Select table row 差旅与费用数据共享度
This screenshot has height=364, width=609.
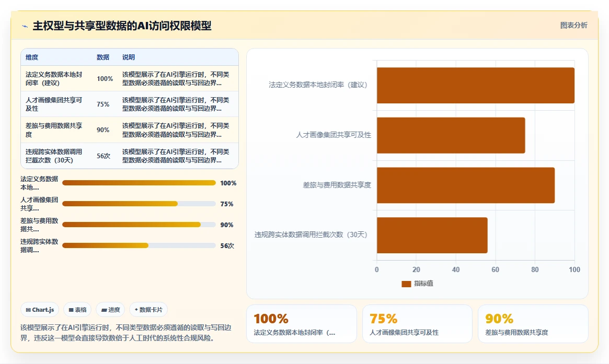(129, 130)
